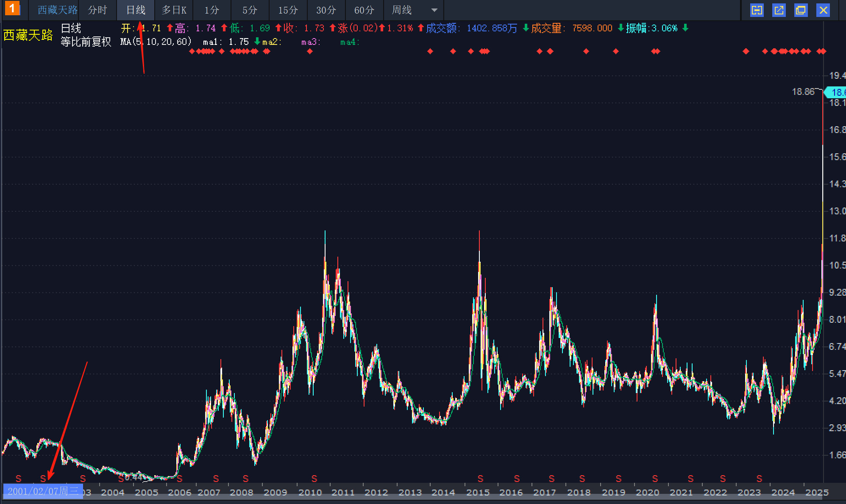Screen dimensions: 846x504
Task: Click the 2001/02/07周三 date label
Action: click(x=43, y=491)
